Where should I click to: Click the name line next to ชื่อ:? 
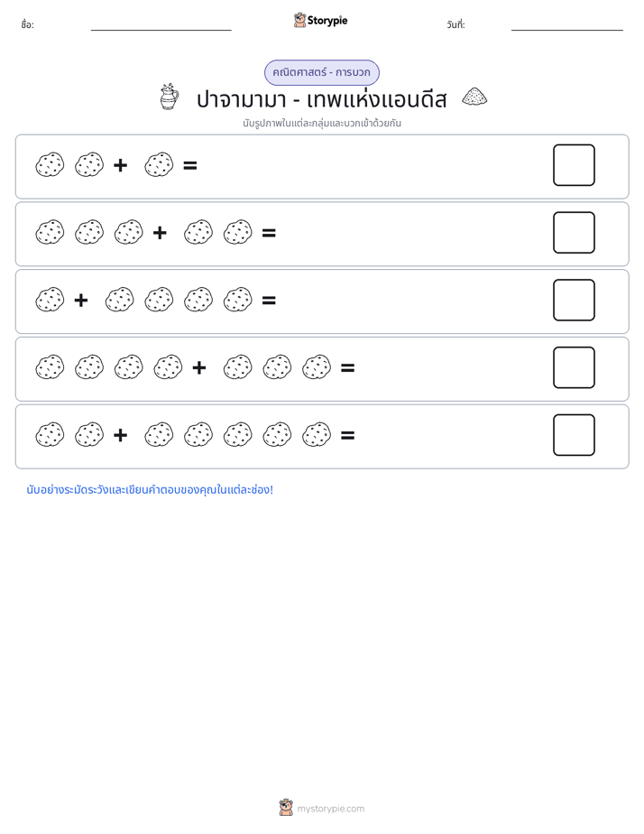click(161, 30)
